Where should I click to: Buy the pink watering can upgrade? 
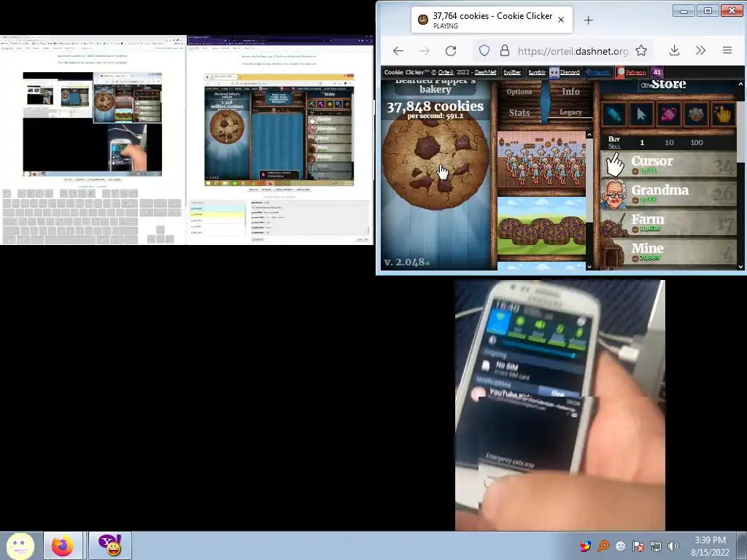click(x=668, y=114)
